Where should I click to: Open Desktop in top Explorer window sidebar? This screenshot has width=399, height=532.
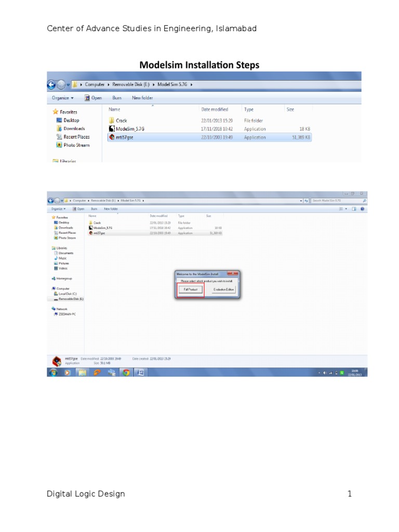point(68,120)
